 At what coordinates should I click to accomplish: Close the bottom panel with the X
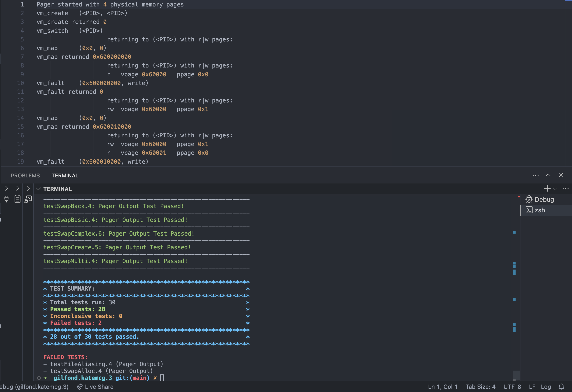561,175
